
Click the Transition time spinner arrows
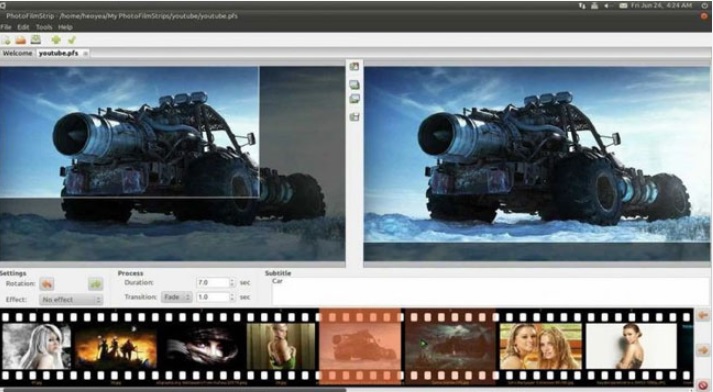232,297
